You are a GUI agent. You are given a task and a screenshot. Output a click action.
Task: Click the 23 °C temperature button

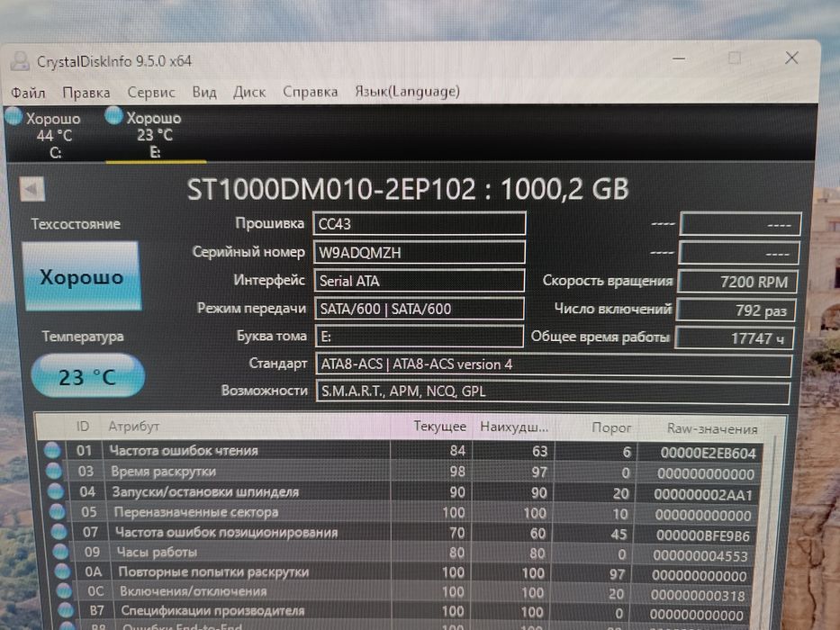point(87,376)
